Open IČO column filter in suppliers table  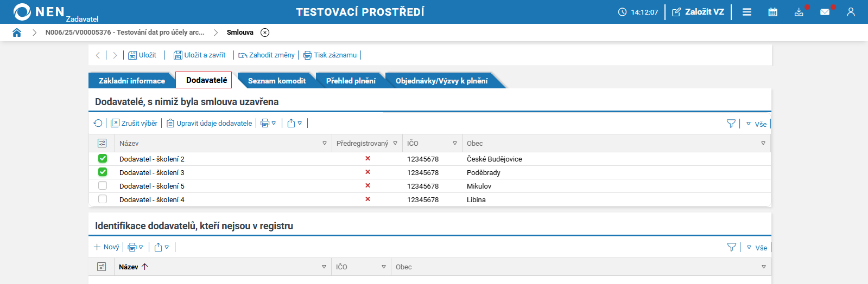(x=455, y=144)
